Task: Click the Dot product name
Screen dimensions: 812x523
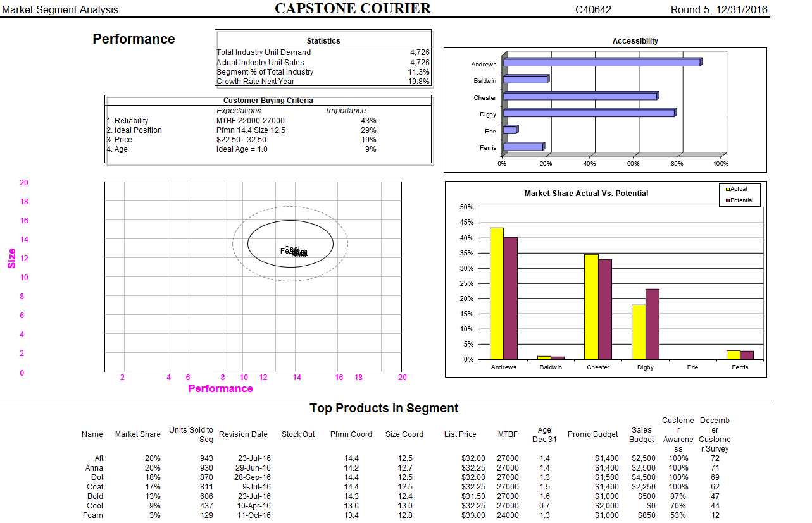Action: pyautogui.click(x=97, y=477)
